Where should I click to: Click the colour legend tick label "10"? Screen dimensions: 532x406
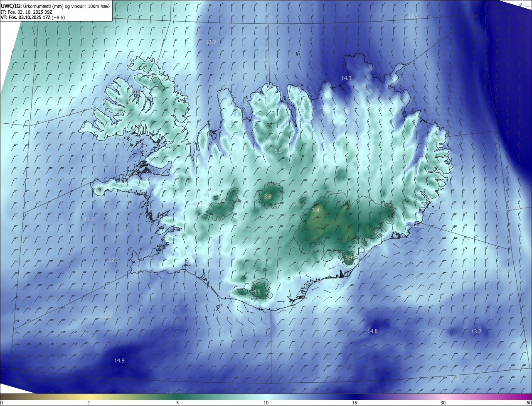266,403
